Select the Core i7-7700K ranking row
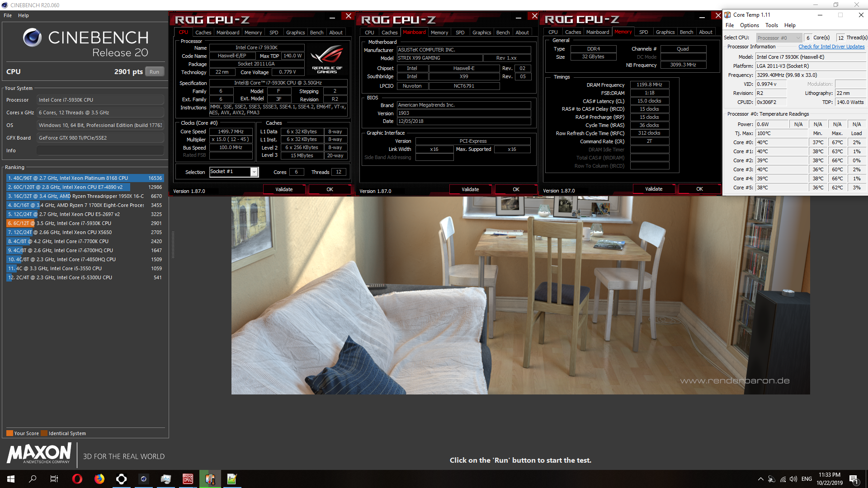868x488 pixels. tap(85, 241)
